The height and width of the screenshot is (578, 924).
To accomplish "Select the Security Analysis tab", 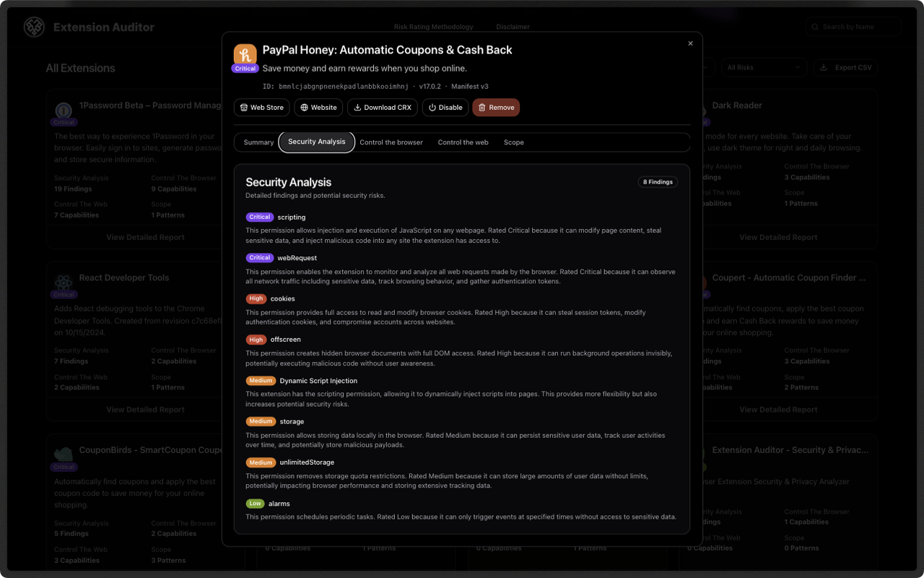I will [317, 142].
